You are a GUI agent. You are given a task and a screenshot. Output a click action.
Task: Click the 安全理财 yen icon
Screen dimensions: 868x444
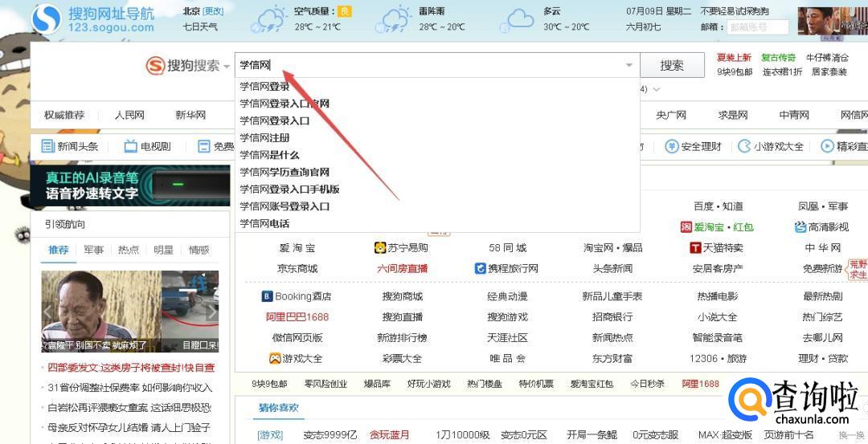point(671,146)
